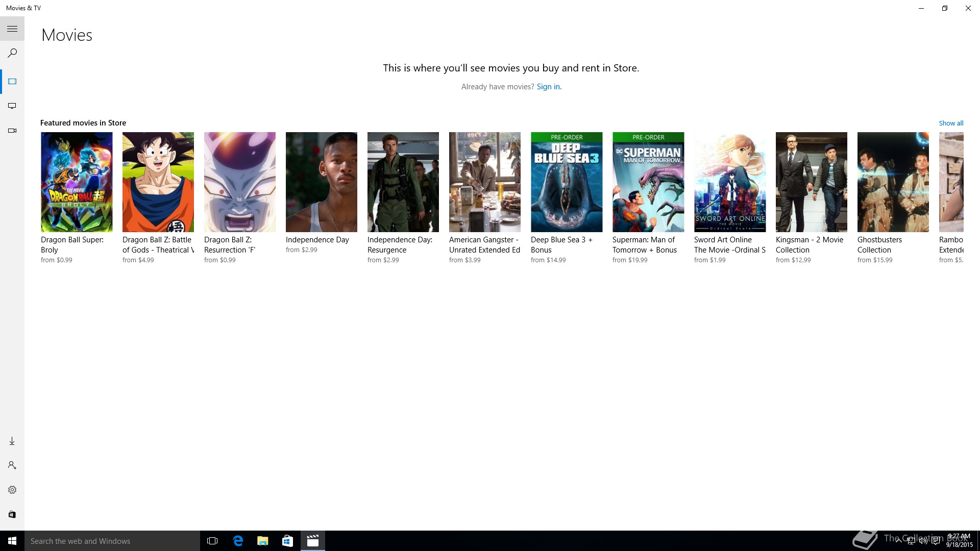Click the 'from $3.99' American Gangster price
Screen dimensions: 980x551
[465, 260]
